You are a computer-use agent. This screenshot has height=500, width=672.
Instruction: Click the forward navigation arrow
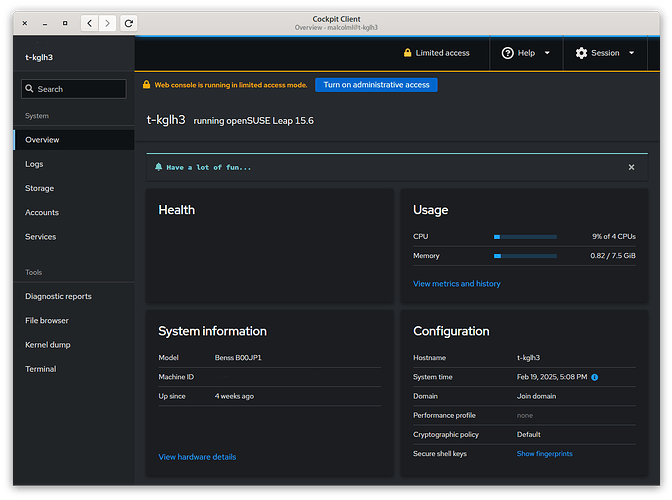(x=108, y=22)
